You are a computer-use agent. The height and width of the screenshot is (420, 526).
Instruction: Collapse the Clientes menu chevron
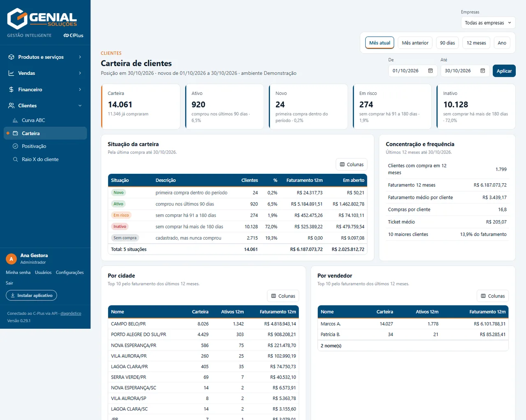coord(80,106)
